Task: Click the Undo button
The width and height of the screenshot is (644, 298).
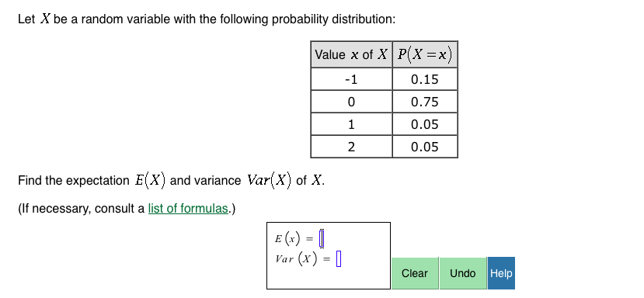Action: (463, 273)
